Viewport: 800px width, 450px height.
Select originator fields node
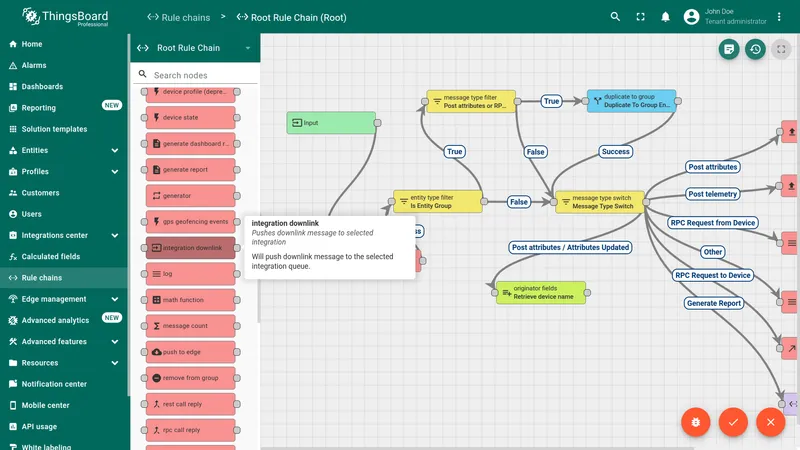click(x=541, y=292)
